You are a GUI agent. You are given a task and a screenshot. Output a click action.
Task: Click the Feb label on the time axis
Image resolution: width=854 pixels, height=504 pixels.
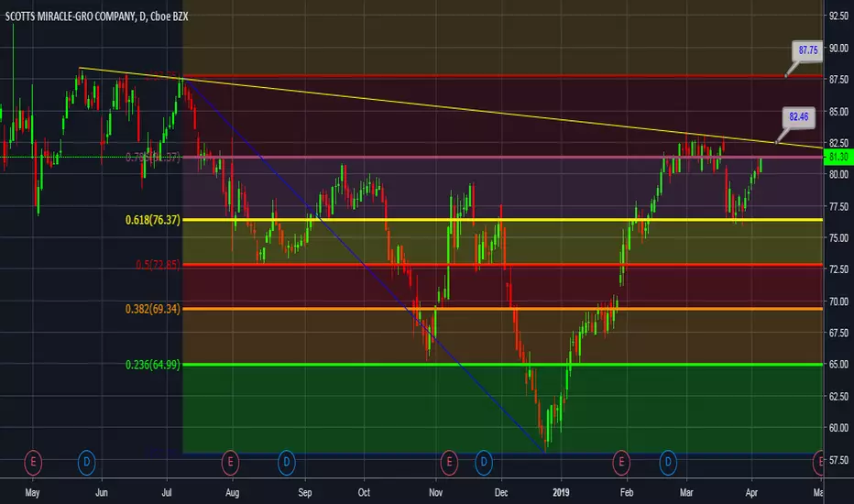click(x=627, y=493)
